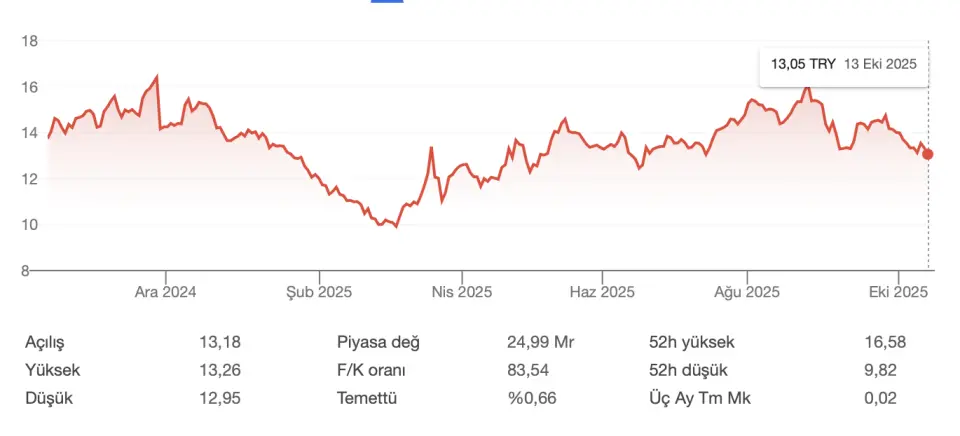The width and height of the screenshot is (960, 436).
Task: Click the Yüksek stat label
Action: click(x=52, y=370)
